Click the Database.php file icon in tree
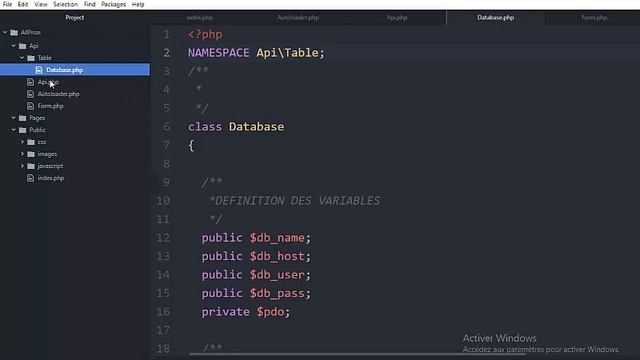Image resolution: width=640 pixels, height=360 pixels. 39,70
